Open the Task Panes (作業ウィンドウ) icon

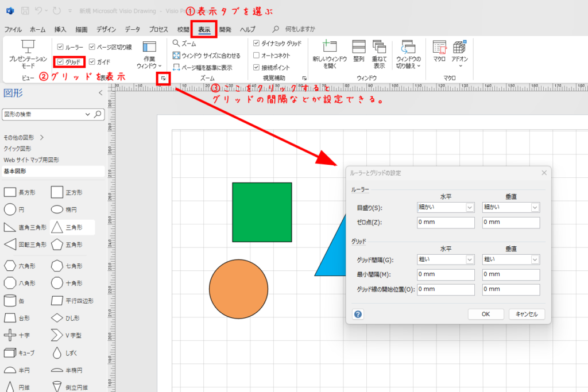(x=149, y=48)
